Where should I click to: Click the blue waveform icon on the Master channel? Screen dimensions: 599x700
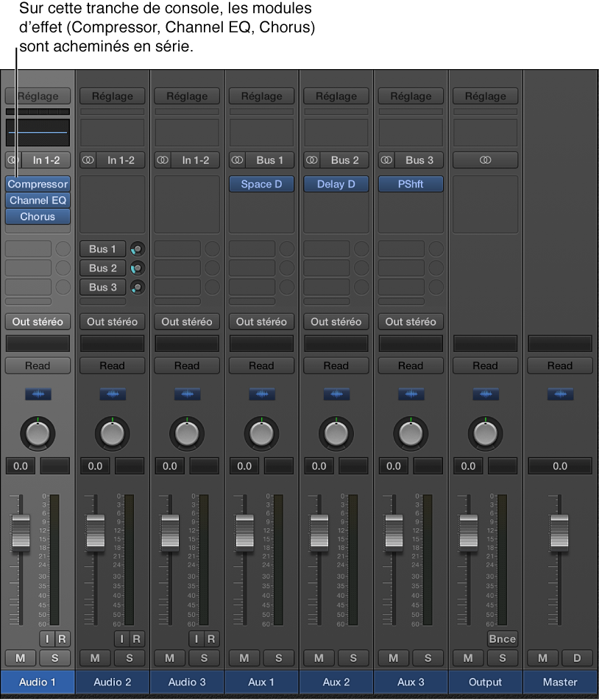560,394
